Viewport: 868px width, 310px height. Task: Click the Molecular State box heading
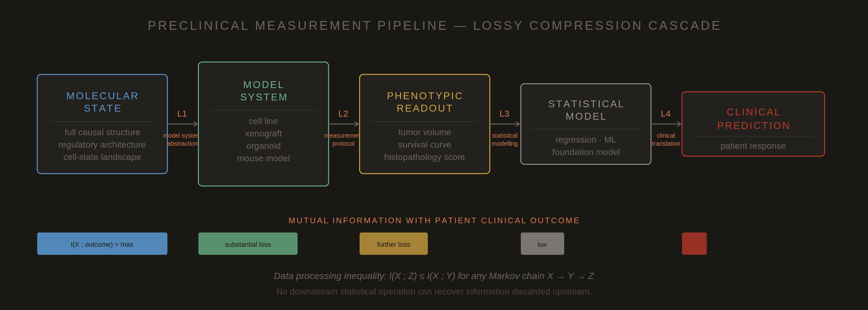coord(102,102)
